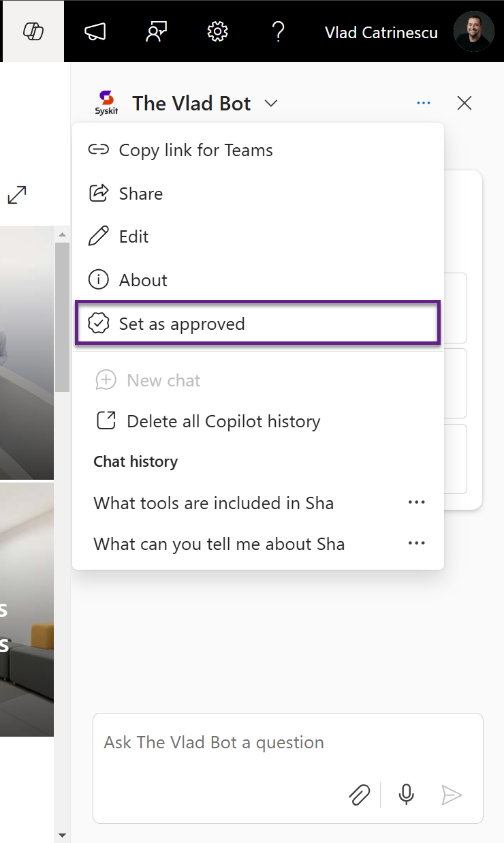Select Share from the menu

(140, 193)
